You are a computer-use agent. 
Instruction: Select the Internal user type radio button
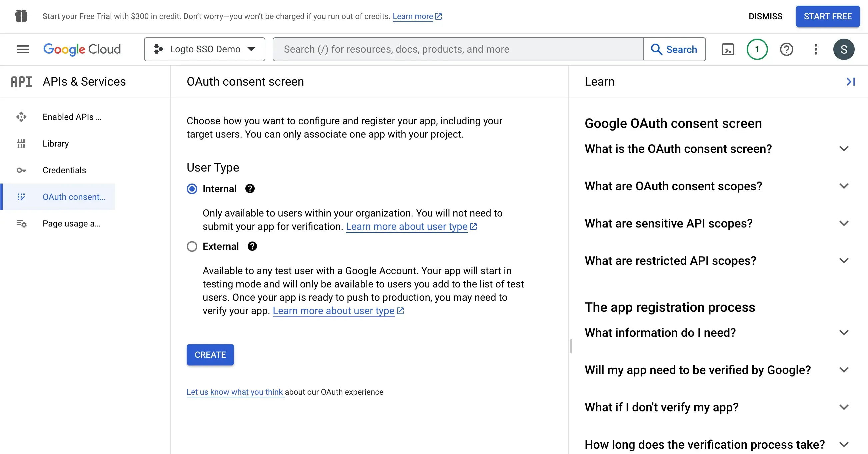point(192,188)
